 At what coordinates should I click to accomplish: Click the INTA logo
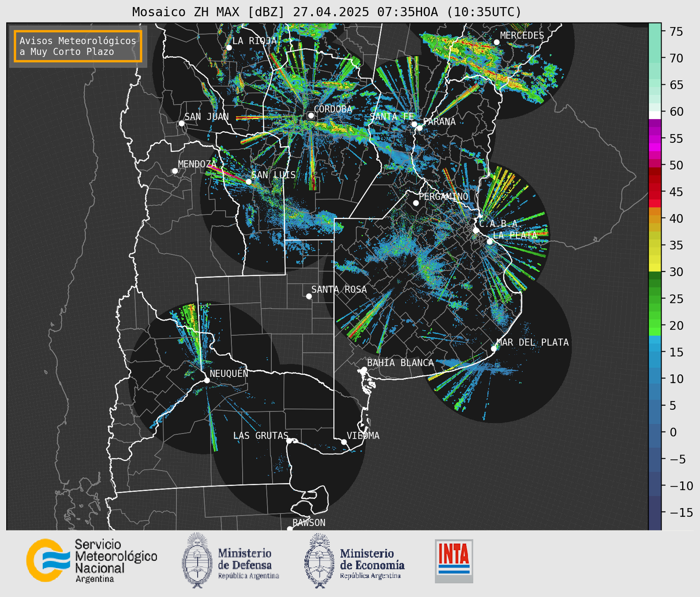click(x=454, y=561)
